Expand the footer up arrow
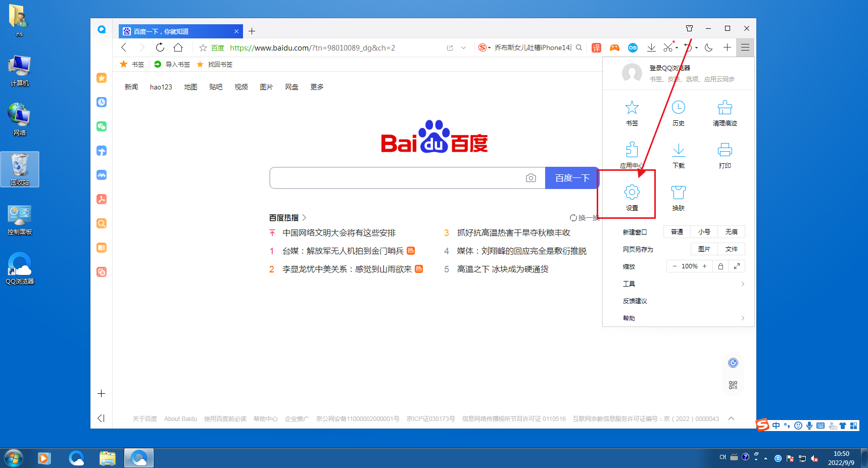Viewport: 868px width, 468px height. 731,418
